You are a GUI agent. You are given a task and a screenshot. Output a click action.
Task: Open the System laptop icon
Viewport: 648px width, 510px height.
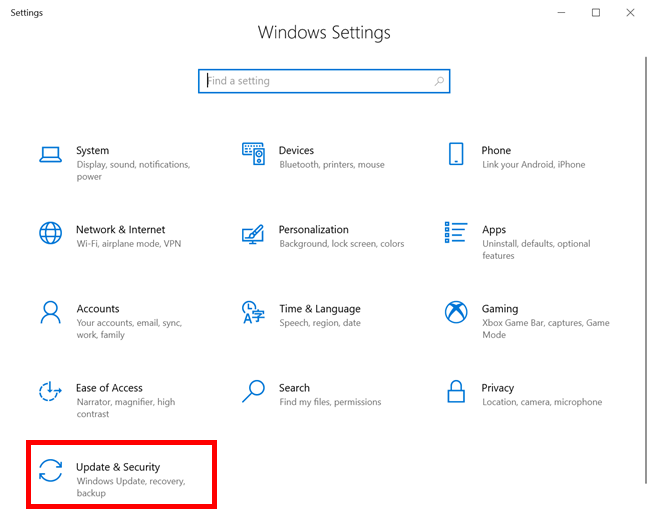pyautogui.click(x=50, y=155)
